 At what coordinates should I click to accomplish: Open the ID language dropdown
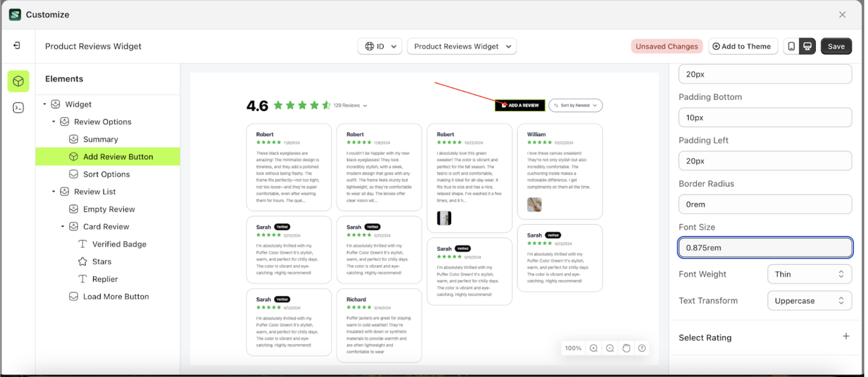(380, 46)
